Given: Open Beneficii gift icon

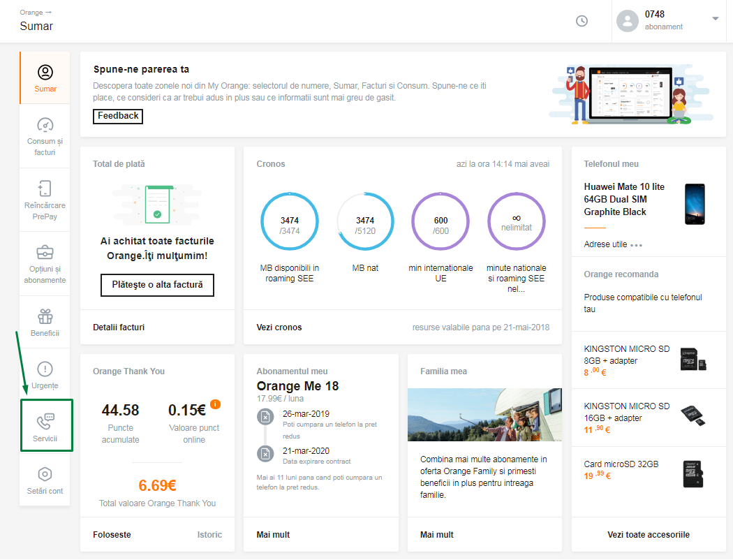Looking at the screenshot, I should click(45, 316).
